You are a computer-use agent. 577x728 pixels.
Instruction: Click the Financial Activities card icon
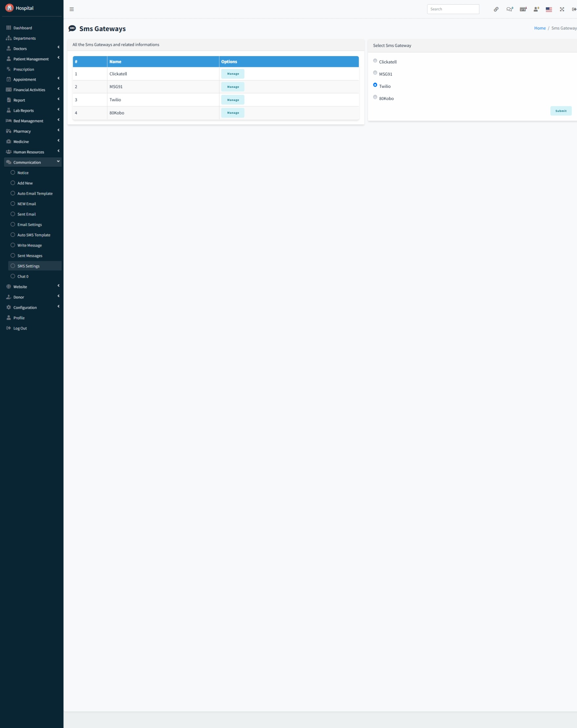pyautogui.click(x=9, y=90)
